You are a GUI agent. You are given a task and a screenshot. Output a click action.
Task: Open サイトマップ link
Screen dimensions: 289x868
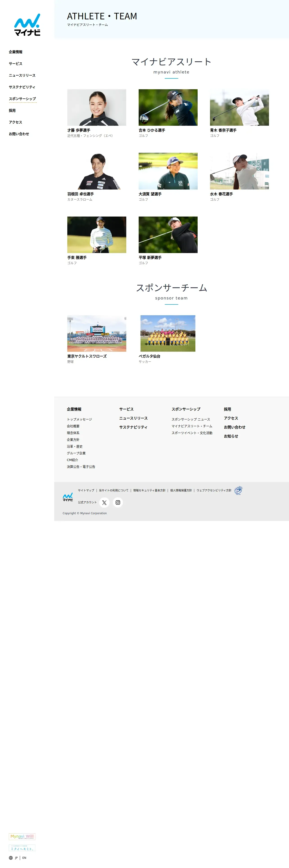[86, 491]
